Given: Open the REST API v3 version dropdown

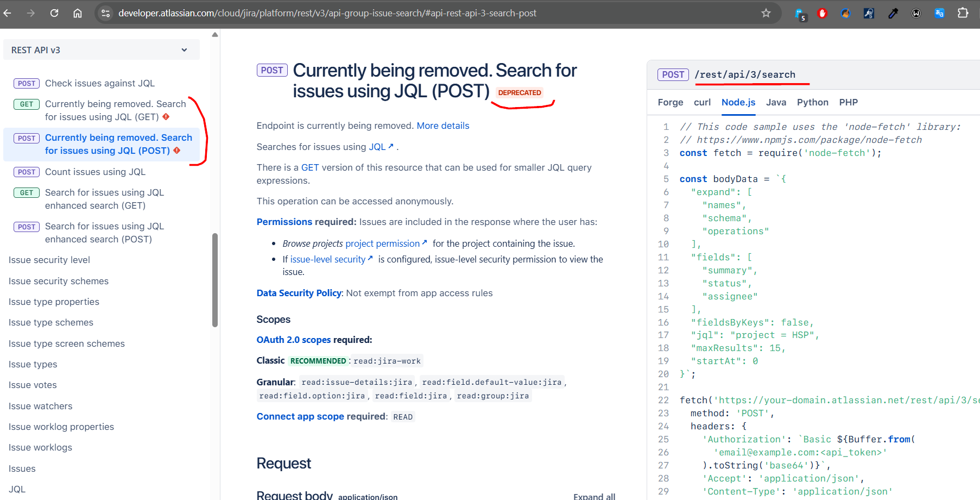Looking at the screenshot, I should (101, 50).
